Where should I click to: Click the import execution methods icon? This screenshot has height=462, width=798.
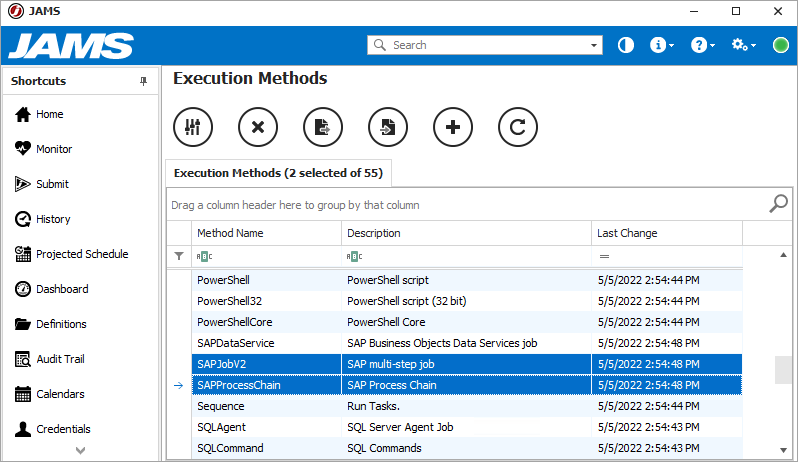click(x=388, y=127)
